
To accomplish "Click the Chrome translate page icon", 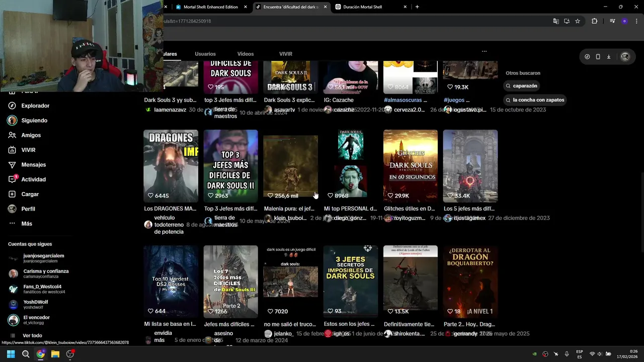I will pos(556,21).
